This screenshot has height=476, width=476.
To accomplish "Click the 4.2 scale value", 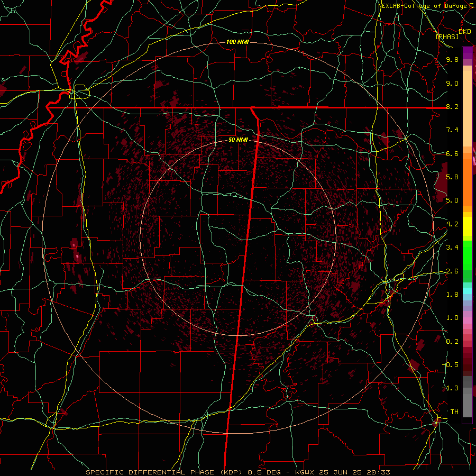I will pos(452,224).
